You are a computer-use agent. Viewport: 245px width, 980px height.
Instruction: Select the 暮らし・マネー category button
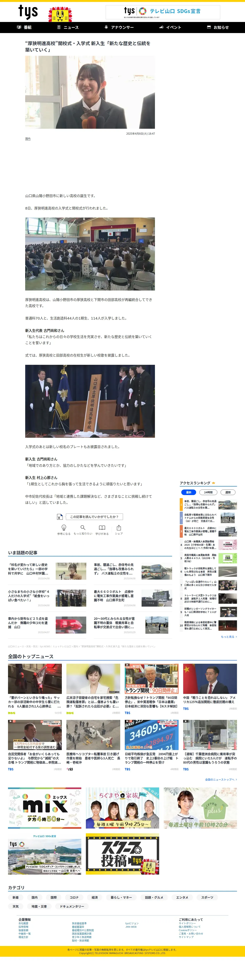coord(121,897)
